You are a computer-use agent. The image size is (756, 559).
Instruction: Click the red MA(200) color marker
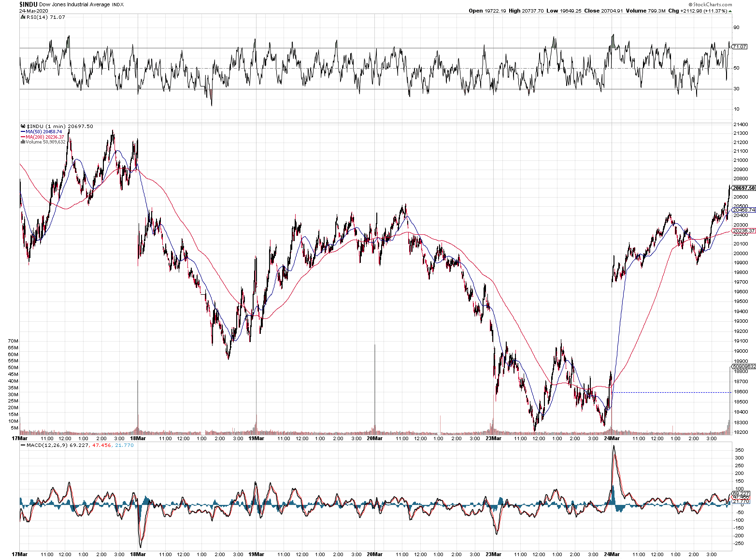point(23,137)
